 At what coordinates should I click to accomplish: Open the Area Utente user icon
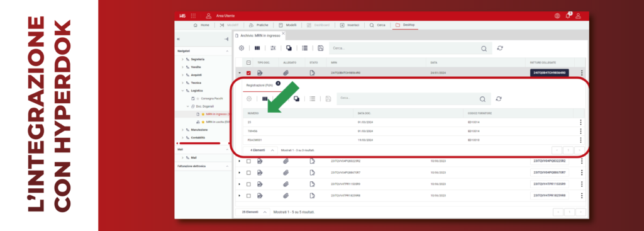click(x=209, y=16)
